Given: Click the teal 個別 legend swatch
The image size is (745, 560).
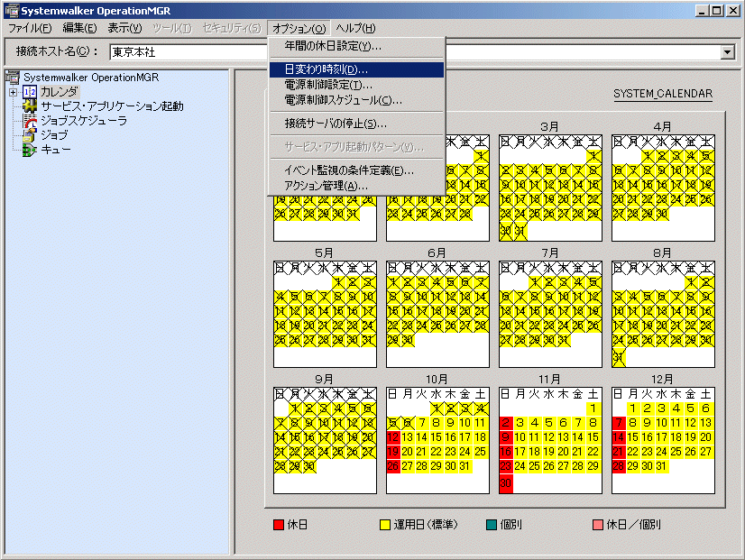Looking at the screenshot, I should [x=492, y=524].
